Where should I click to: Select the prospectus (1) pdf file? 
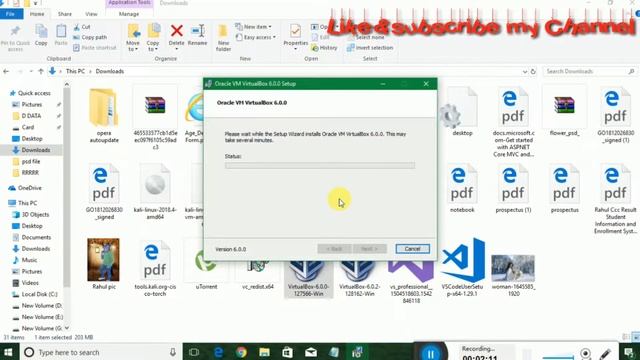pos(513,189)
